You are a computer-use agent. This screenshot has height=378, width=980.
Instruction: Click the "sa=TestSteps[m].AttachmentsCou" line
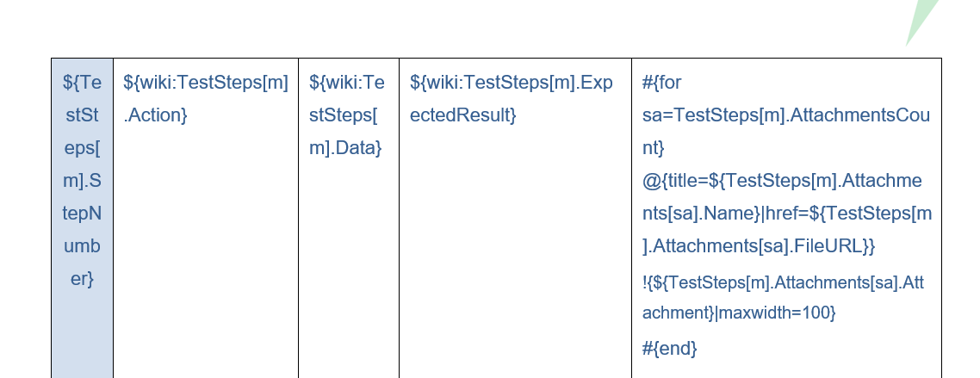(x=786, y=115)
